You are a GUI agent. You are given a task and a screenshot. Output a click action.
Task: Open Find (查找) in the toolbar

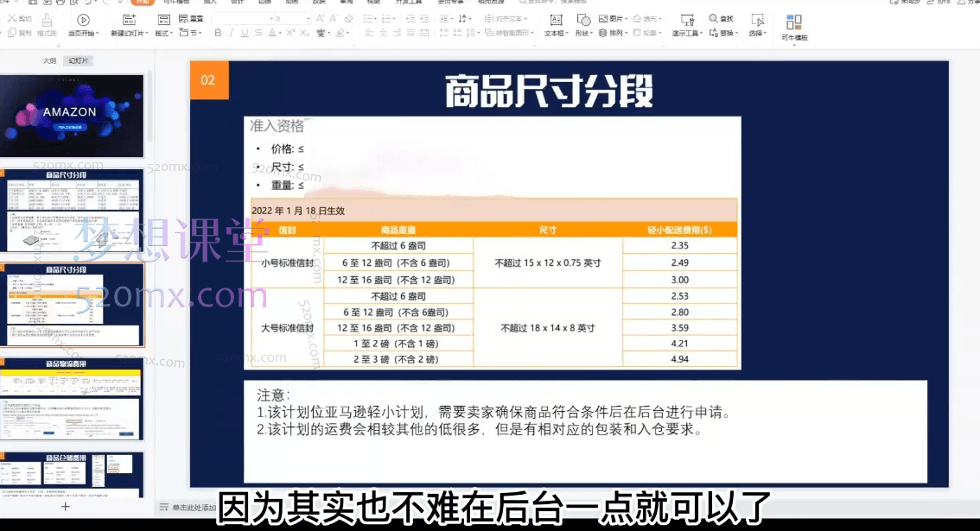click(722, 17)
